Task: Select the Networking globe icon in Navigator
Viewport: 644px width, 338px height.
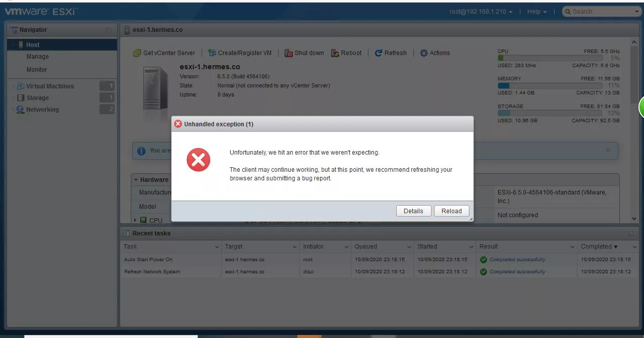Action: [21, 110]
